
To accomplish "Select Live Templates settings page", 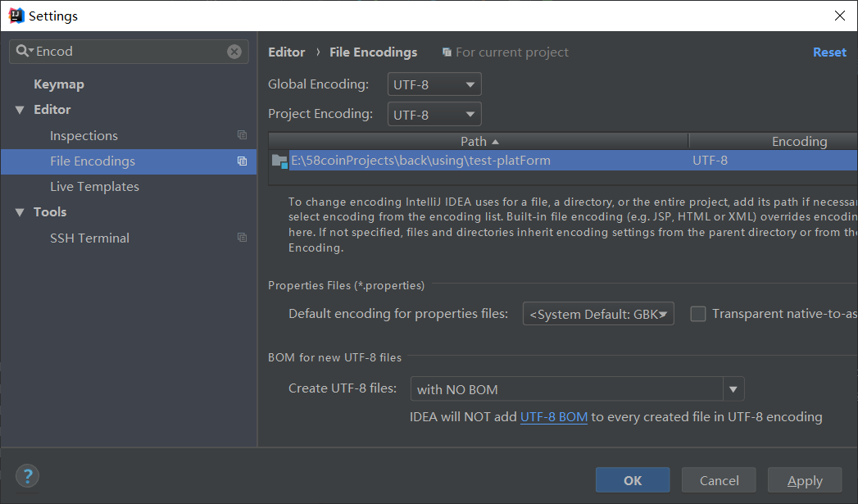I will click(94, 187).
